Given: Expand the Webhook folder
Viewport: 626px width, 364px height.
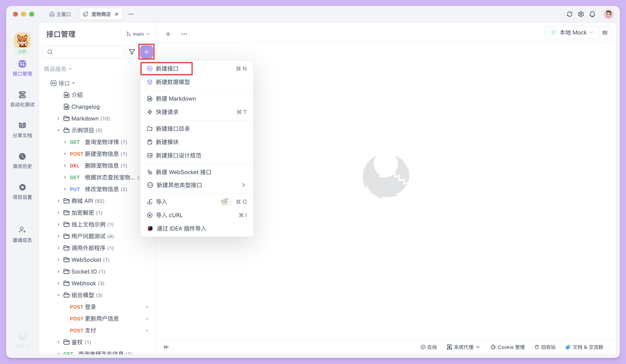Looking at the screenshot, I should coord(58,283).
